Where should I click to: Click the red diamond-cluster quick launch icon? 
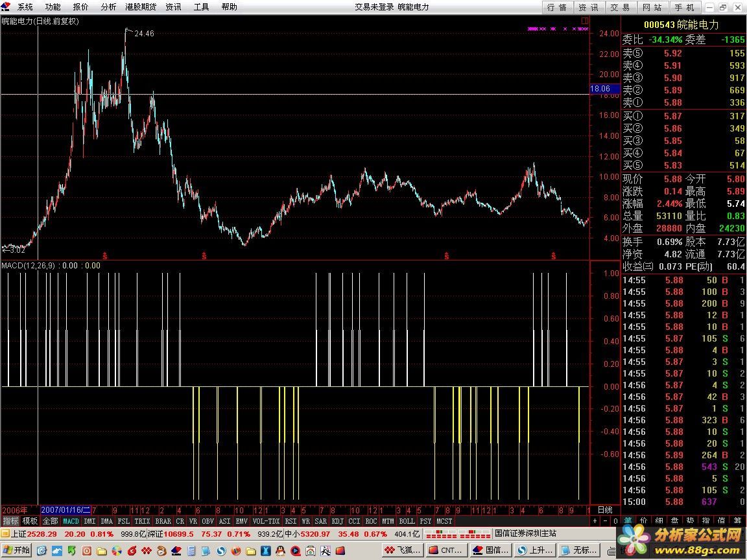(x=147, y=551)
